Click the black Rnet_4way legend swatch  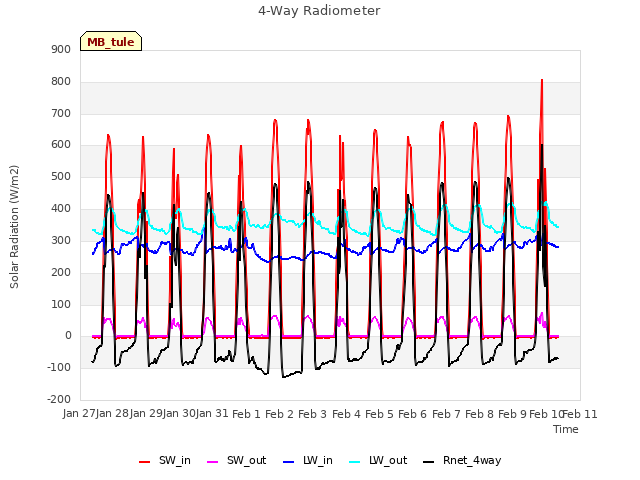pyautogui.click(x=429, y=462)
